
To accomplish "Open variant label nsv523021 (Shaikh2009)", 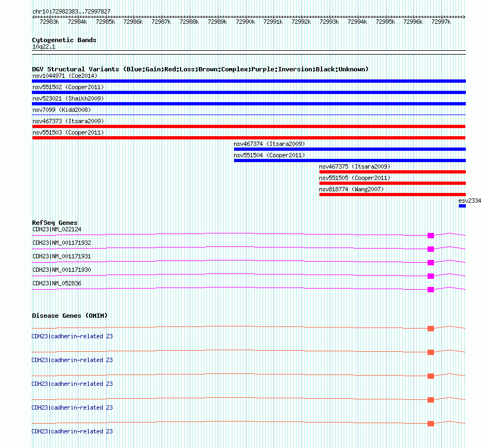I will coord(68,98).
